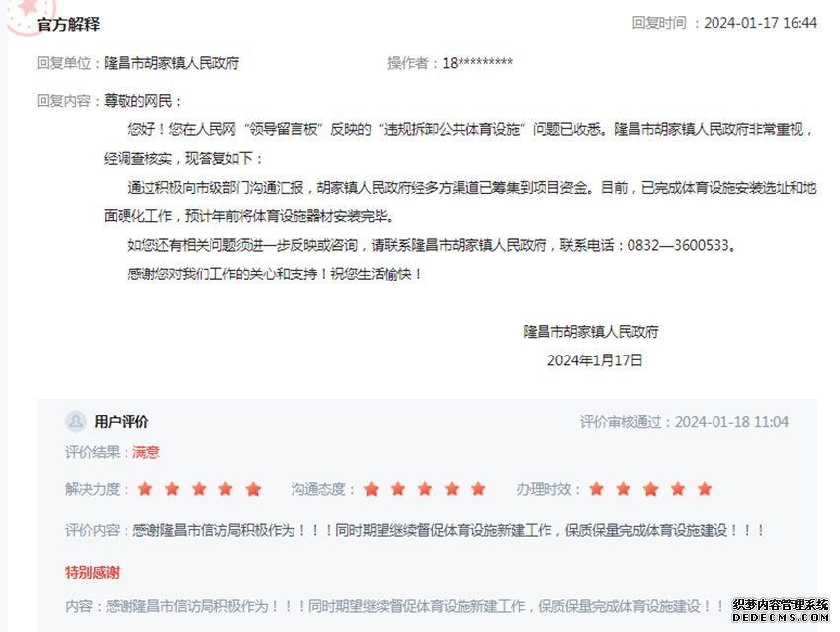Click the fourth star of 沟通态度
Screen dimensions: 840x632
pos(452,489)
